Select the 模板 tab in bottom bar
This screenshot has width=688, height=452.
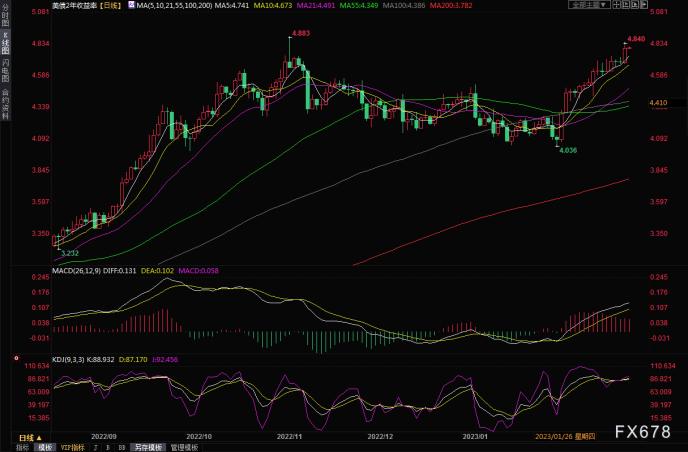(45, 448)
